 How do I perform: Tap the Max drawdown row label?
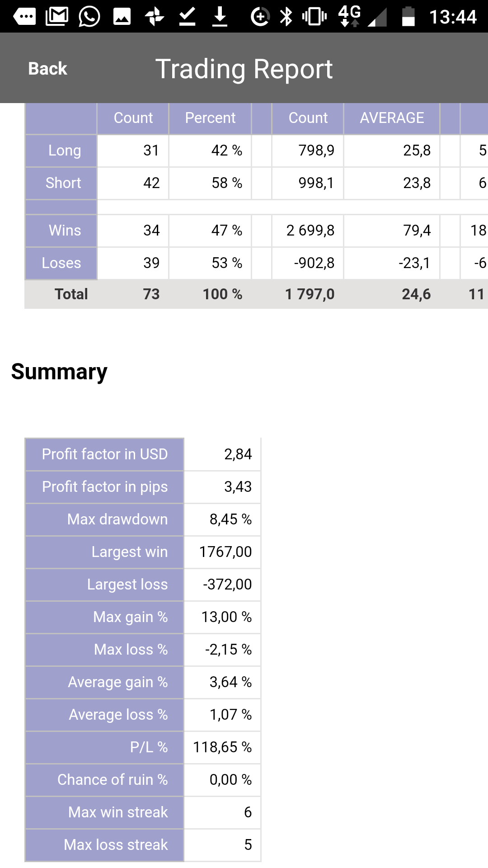(104, 519)
